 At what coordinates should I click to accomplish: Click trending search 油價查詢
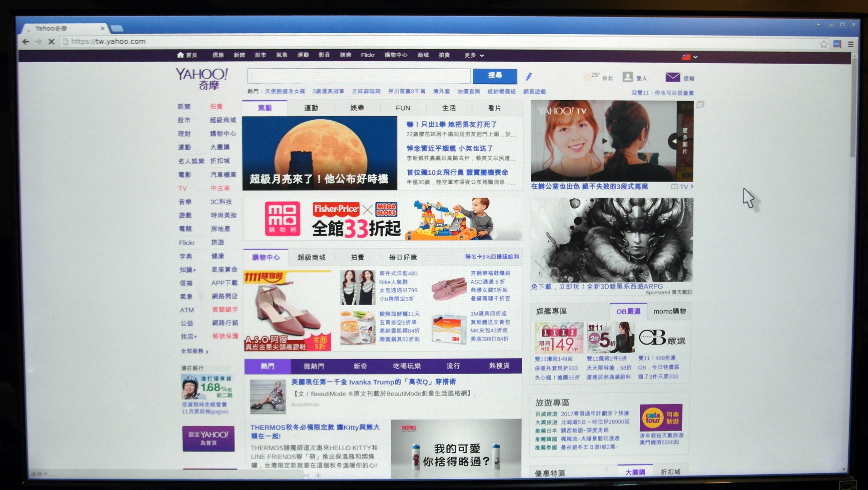click(x=468, y=91)
